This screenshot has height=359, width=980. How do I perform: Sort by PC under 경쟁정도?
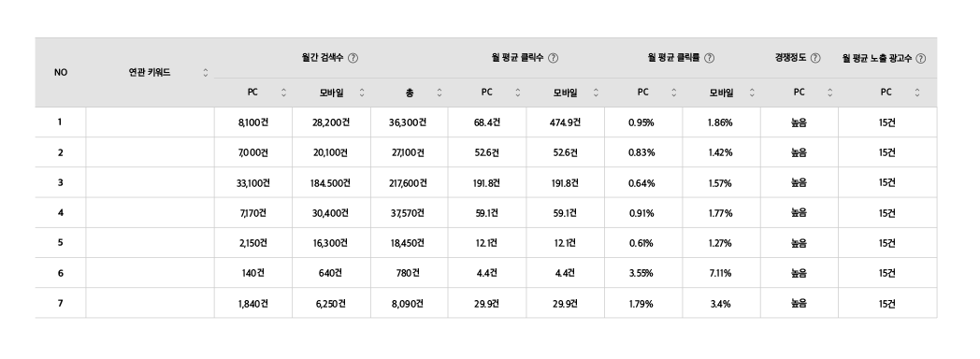(x=830, y=93)
